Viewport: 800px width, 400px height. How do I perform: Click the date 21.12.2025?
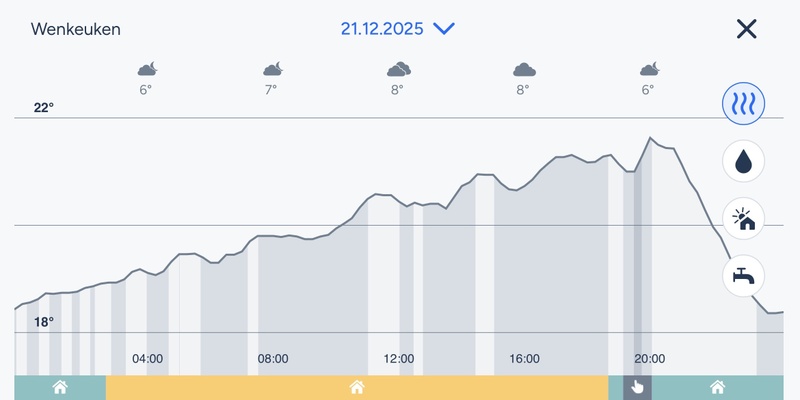tap(382, 29)
